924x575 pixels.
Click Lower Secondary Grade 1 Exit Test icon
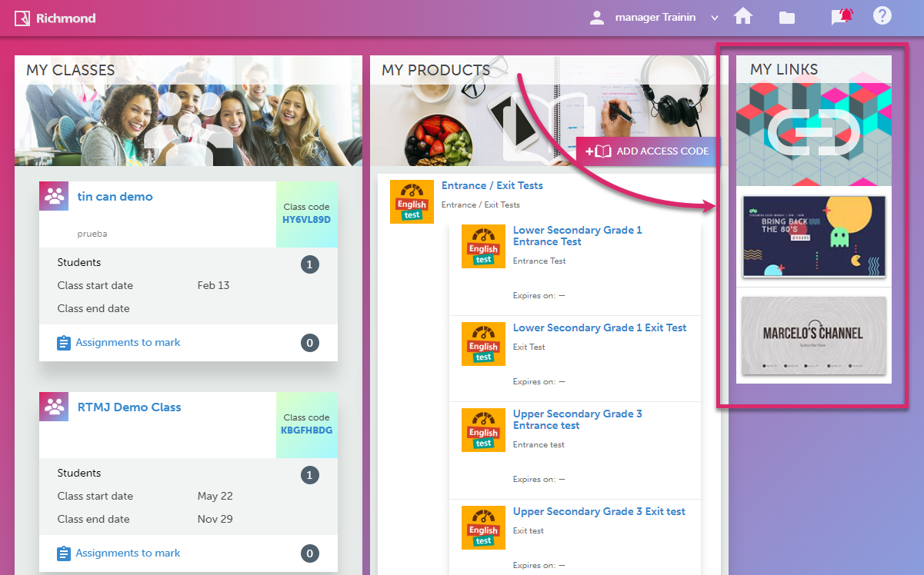483,344
